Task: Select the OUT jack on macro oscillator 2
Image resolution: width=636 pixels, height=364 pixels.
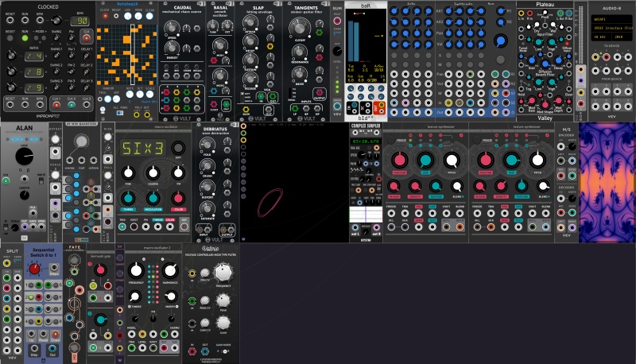Action: 164,348
